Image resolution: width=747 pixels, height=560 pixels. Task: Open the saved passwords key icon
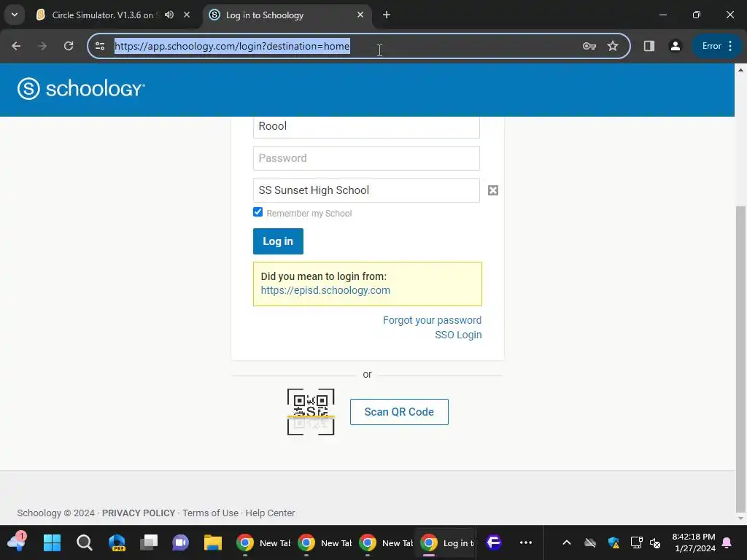(589, 46)
